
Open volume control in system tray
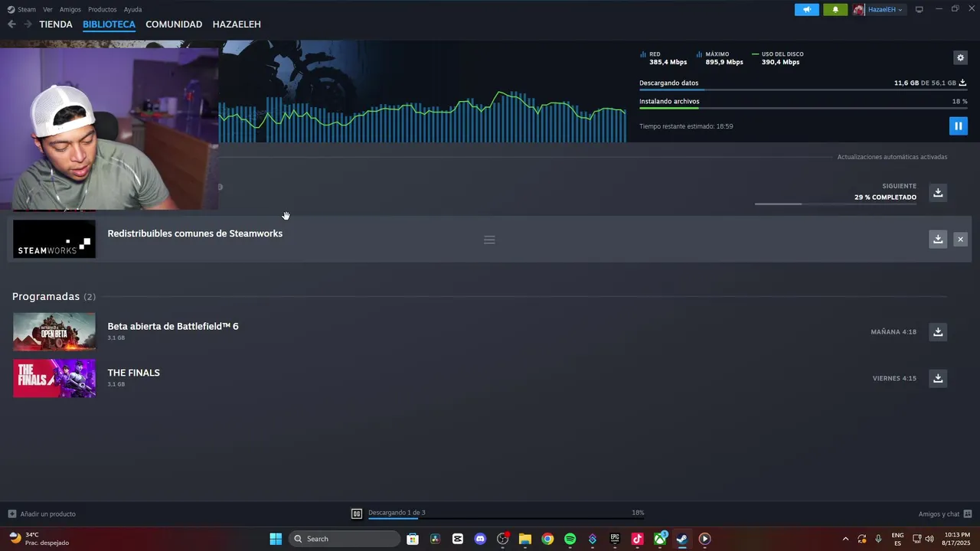929,539
